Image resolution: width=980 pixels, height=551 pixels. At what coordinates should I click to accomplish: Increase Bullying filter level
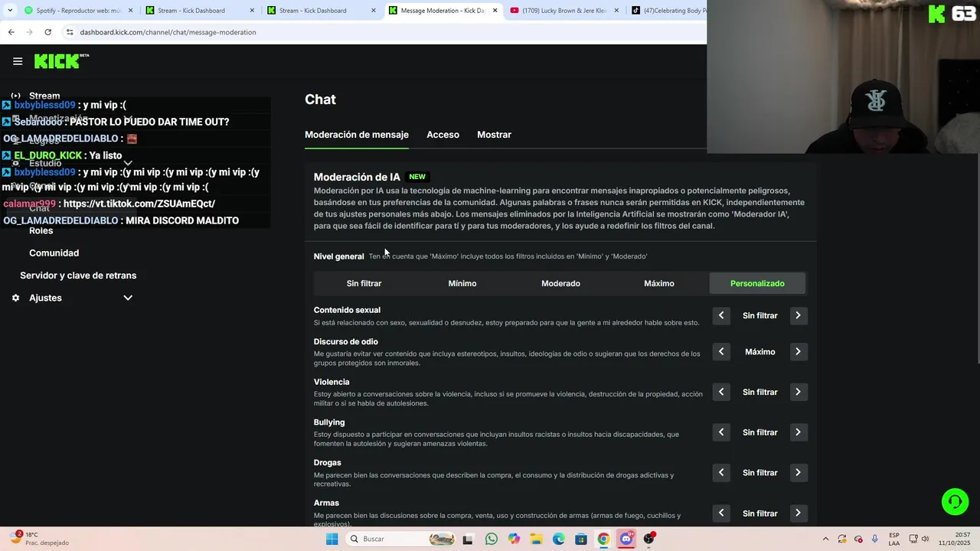(798, 432)
